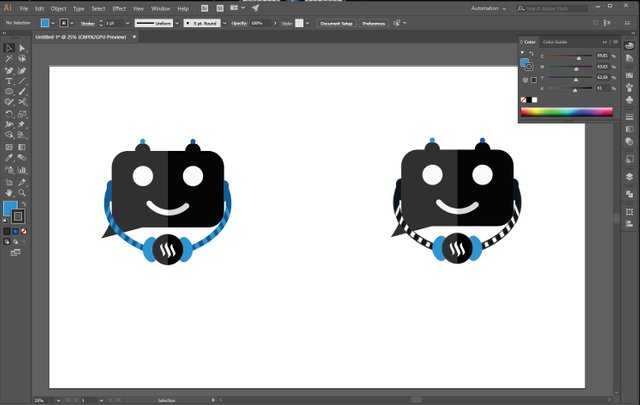Select the Mesh tool
Viewport: 640px width, 405px height.
click(9, 147)
